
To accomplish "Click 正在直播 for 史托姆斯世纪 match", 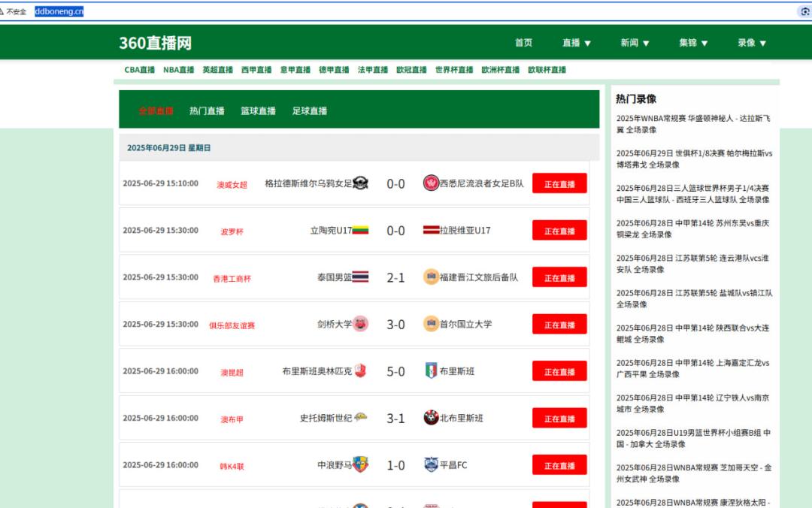I will 559,418.
